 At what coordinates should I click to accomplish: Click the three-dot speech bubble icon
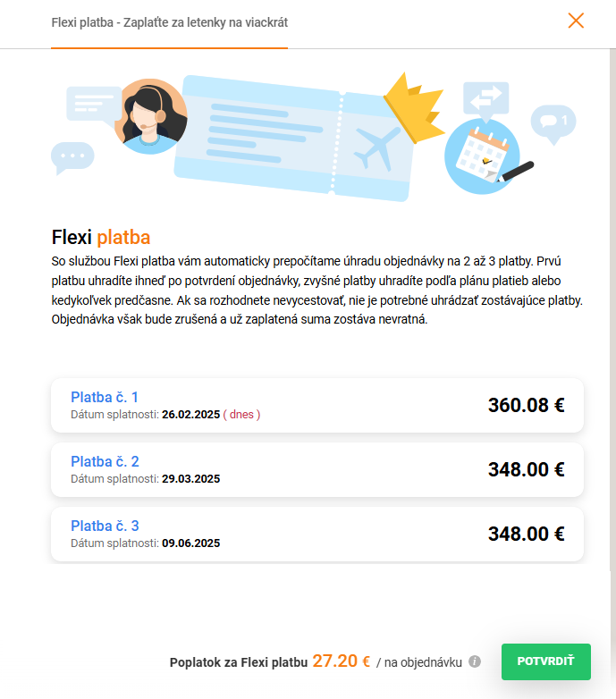click(x=72, y=157)
